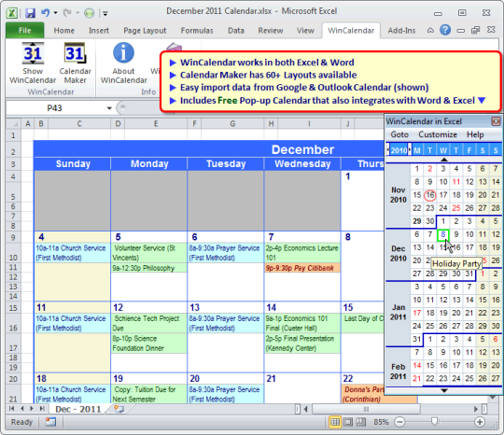Minimize the ribbon with caret icon
Viewport: 504px width, 435px height.
click(x=430, y=31)
